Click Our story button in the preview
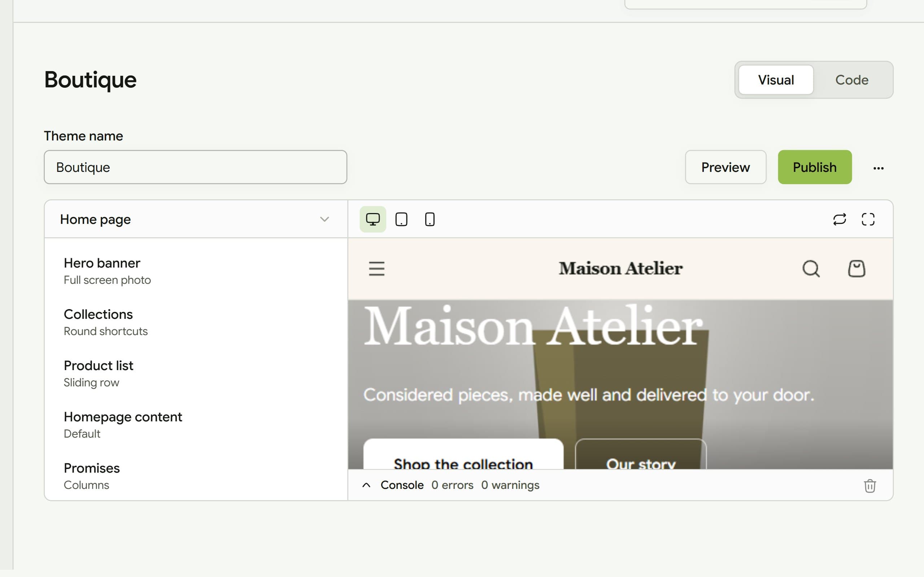This screenshot has height=577, width=924. click(x=641, y=454)
